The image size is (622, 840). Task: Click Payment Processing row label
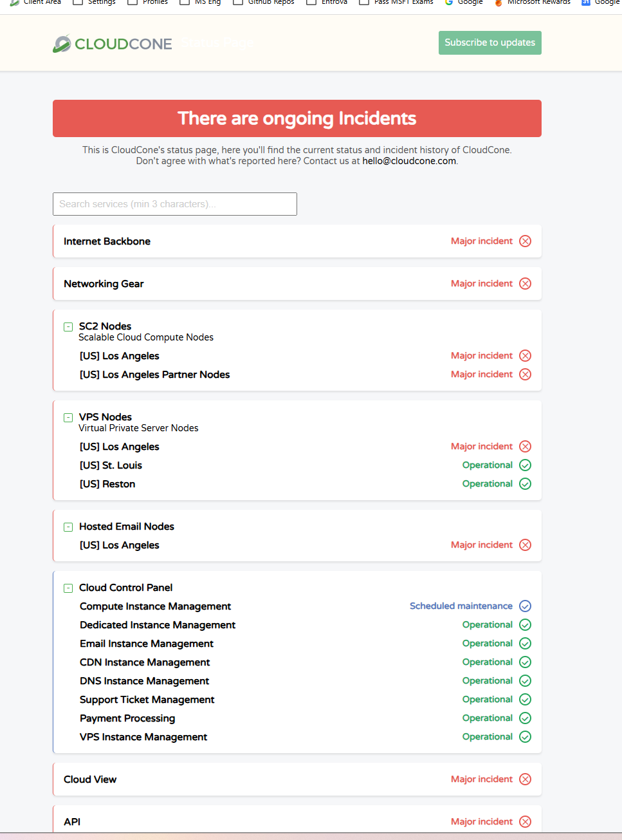(127, 718)
